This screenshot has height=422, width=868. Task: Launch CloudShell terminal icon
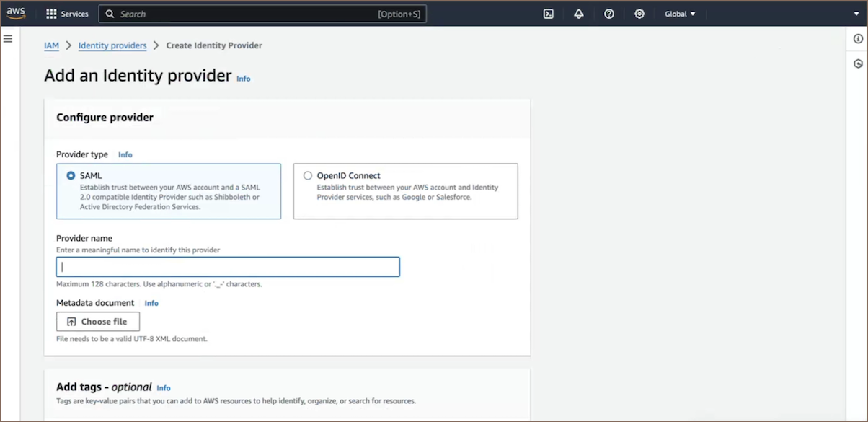point(548,14)
